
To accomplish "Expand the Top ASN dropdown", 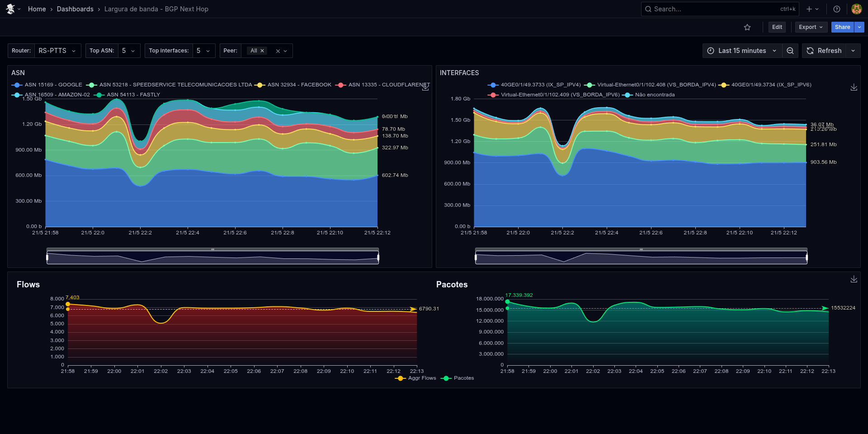I will point(128,51).
